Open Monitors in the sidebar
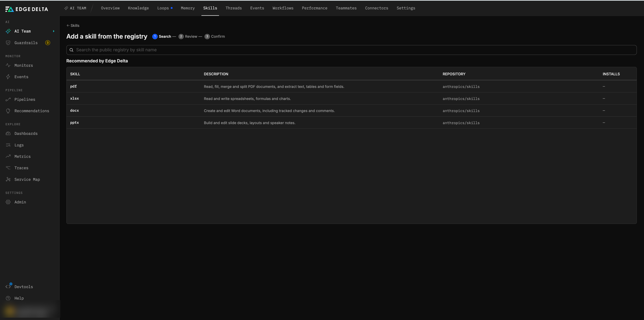The width and height of the screenshot is (644, 320). pyautogui.click(x=24, y=65)
